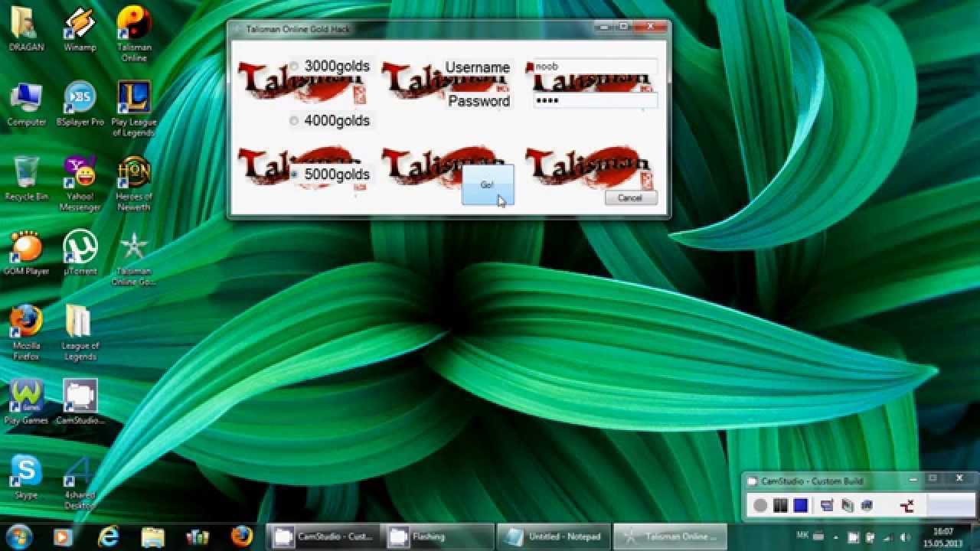Screen dimensions: 980x551
Task: Open the BSplayer Pro shortcut
Action: pos(80,104)
